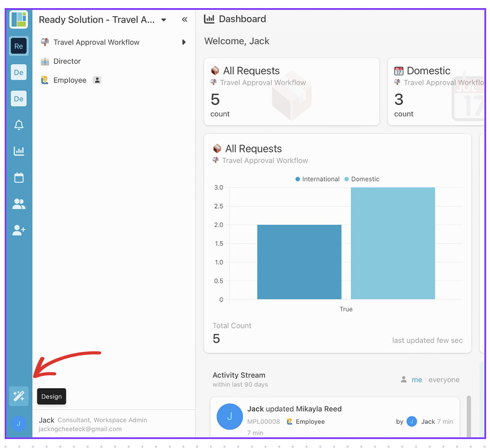This screenshot has height=448, width=490.
Task: Open the Employee item in the left panel
Action: tap(70, 80)
